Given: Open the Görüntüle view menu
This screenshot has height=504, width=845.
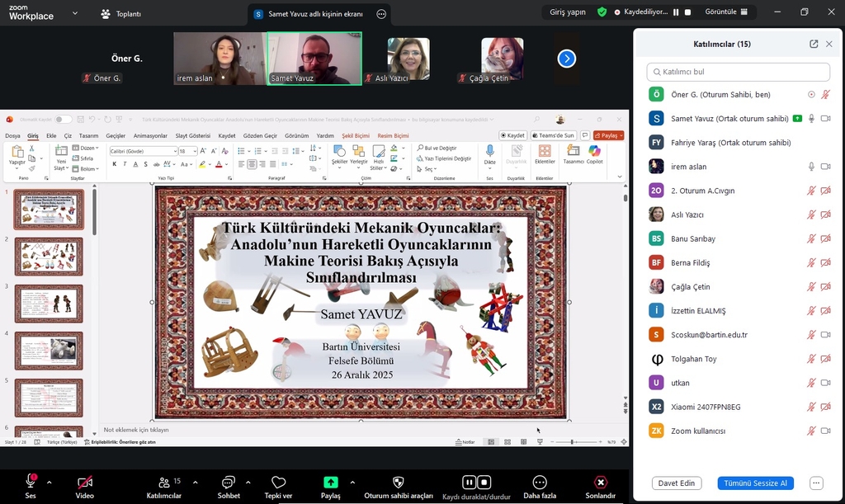Looking at the screenshot, I should (x=727, y=12).
